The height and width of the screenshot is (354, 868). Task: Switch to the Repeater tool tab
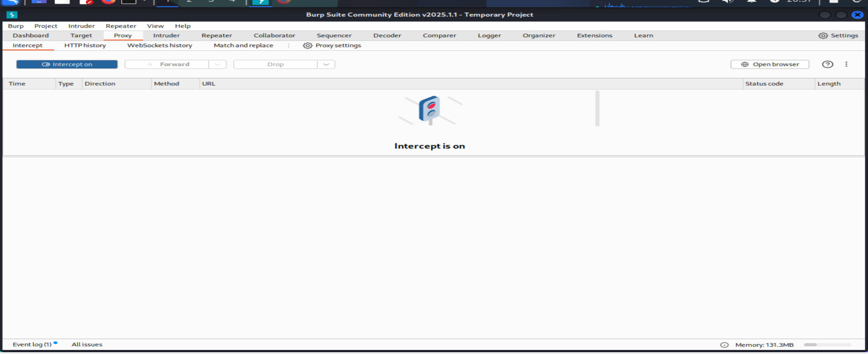coord(216,35)
